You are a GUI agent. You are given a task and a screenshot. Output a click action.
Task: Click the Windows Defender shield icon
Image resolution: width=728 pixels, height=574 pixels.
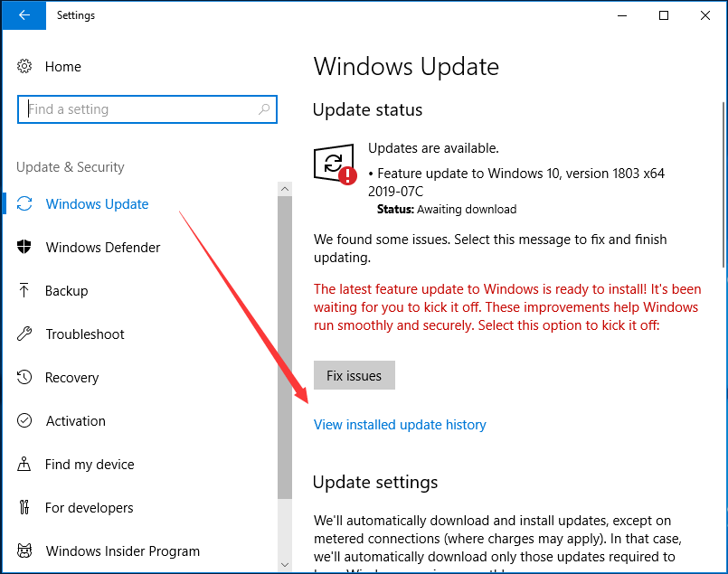(24, 247)
